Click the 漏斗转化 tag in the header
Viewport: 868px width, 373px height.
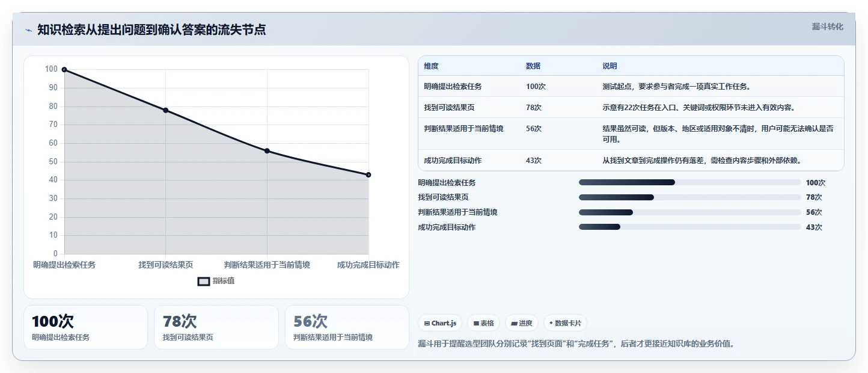coord(827,27)
